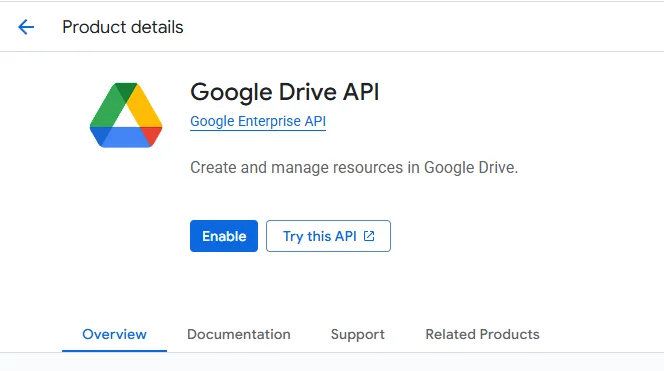Viewport: 664px width, 371px height.
Task: Enable the Google Drive API
Action: click(224, 236)
